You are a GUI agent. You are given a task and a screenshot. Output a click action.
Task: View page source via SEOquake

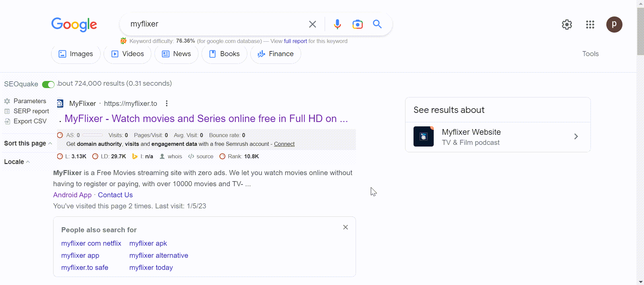click(201, 156)
